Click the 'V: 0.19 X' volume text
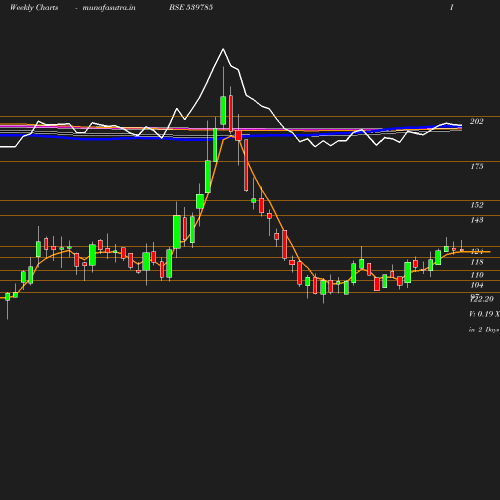Viewport: 500px width, 500px height. click(x=484, y=314)
